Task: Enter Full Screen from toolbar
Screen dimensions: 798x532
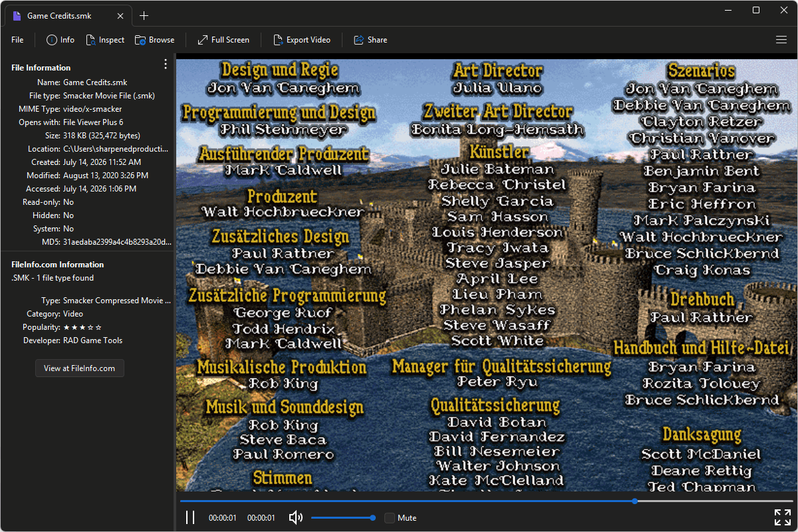Action: 223,40
